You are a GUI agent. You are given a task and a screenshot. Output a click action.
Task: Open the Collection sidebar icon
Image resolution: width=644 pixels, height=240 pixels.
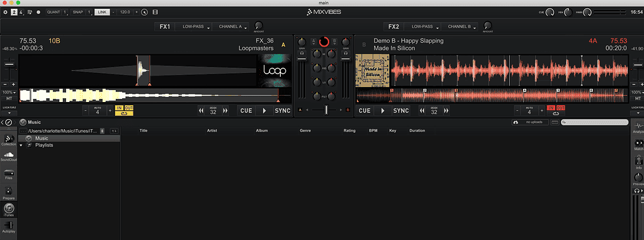pos(9,140)
